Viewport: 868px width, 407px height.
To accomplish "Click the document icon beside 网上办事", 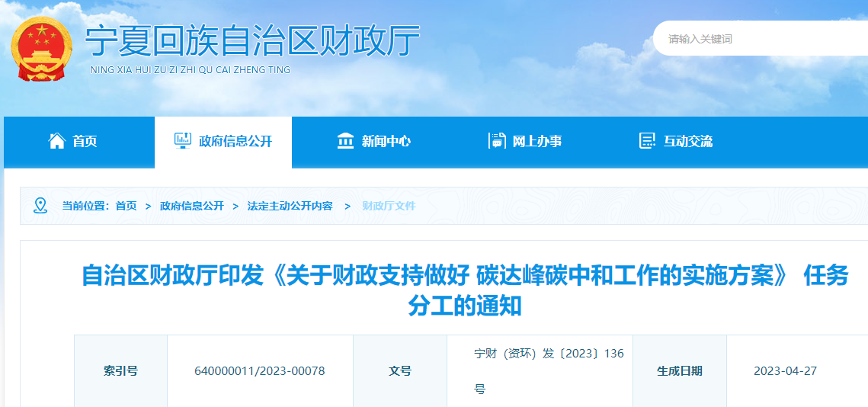I will pyautogui.click(x=496, y=141).
